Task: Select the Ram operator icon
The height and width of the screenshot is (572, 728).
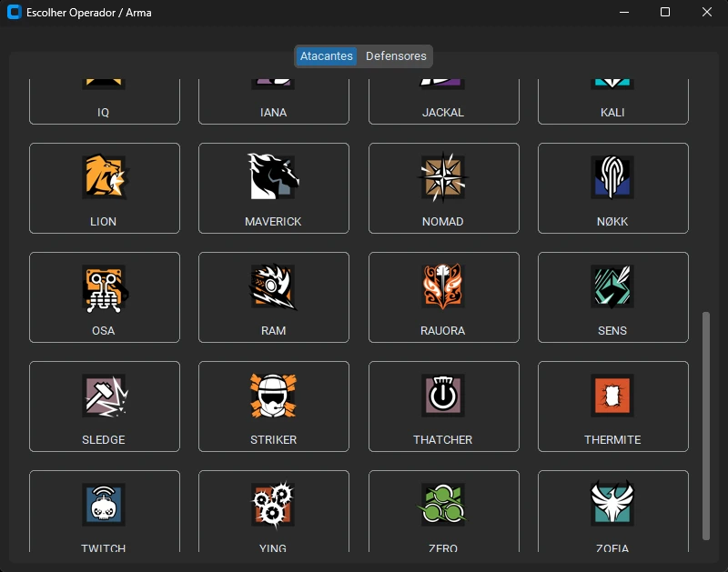Action: [273, 286]
